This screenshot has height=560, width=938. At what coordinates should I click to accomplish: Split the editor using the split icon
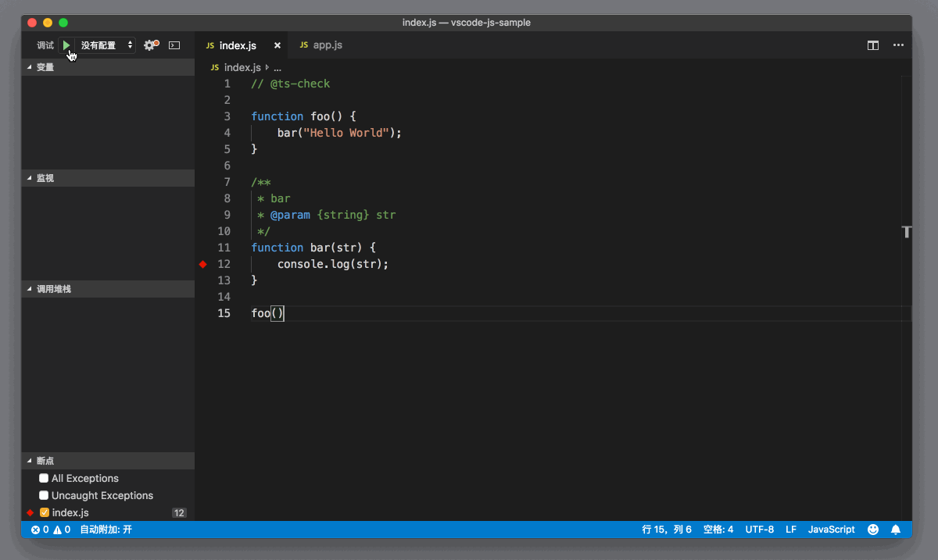(872, 45)
